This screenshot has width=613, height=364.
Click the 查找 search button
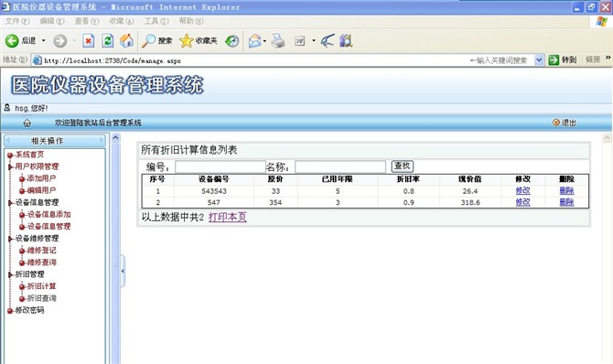[x=403, y=166]
